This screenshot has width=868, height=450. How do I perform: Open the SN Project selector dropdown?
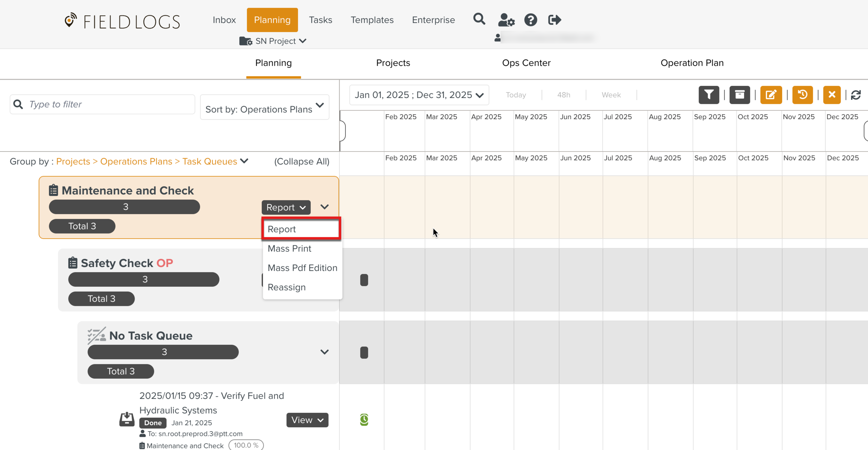tap(273, 41)
